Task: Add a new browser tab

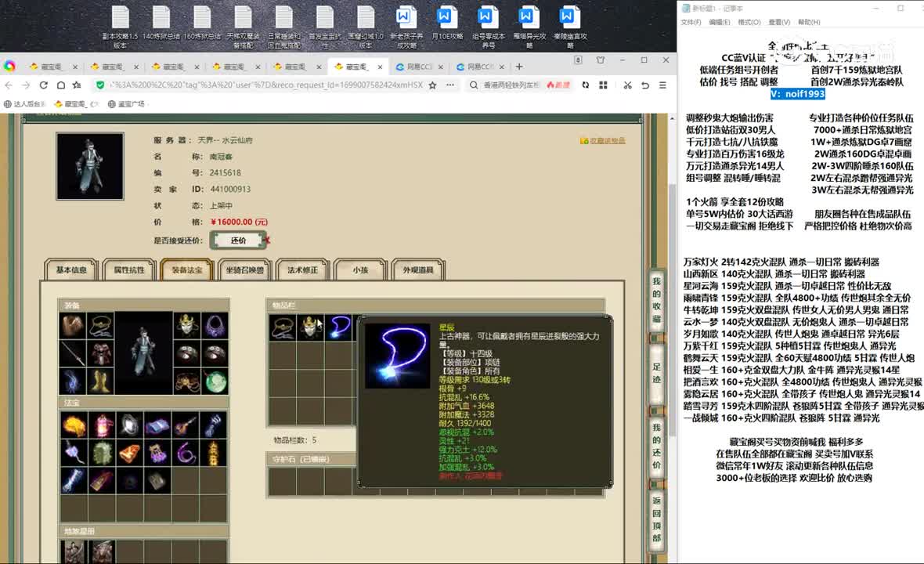Action: click(x=518, y=67)
